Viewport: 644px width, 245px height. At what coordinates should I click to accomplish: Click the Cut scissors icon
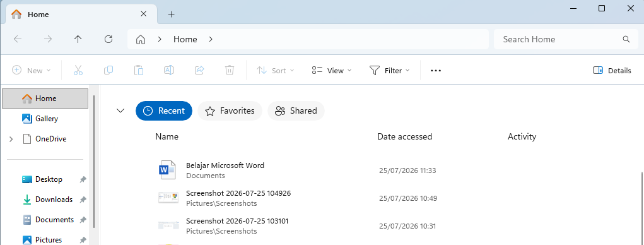[78, 70]
